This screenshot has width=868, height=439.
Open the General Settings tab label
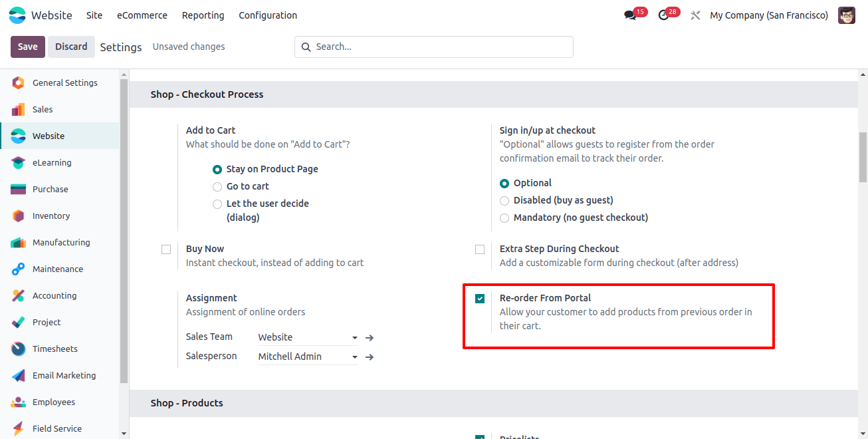[x=65, y=82]
